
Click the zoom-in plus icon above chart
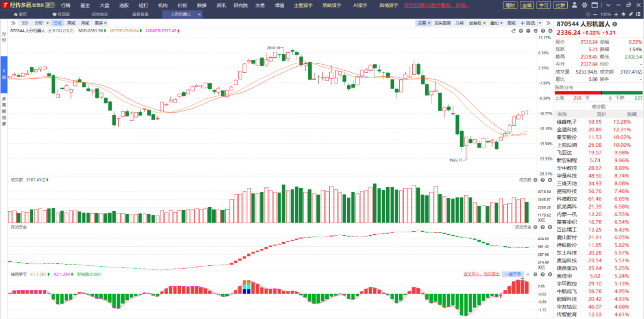pos(521,31)
